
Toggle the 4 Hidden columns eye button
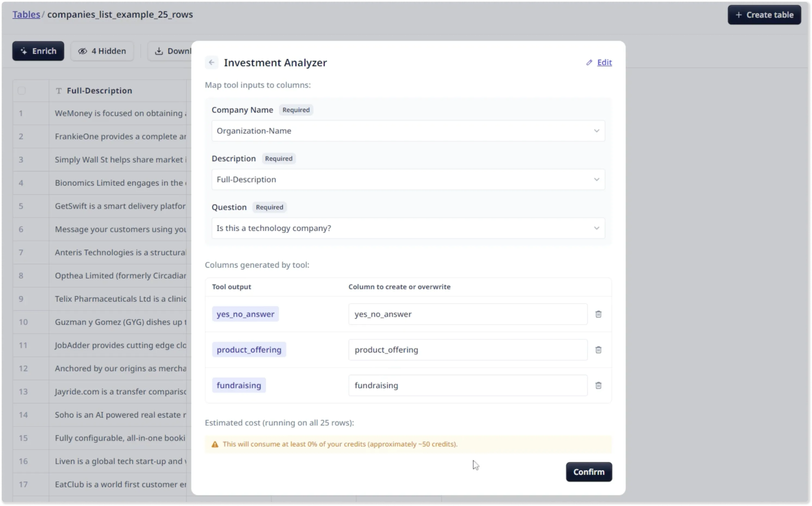pyautogui.click(x=102, y=51)
